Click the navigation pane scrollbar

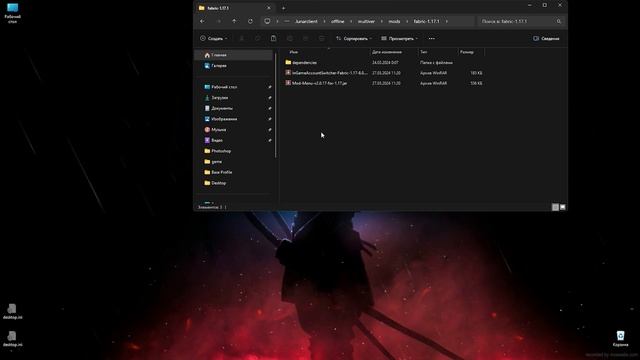point(276,104)
